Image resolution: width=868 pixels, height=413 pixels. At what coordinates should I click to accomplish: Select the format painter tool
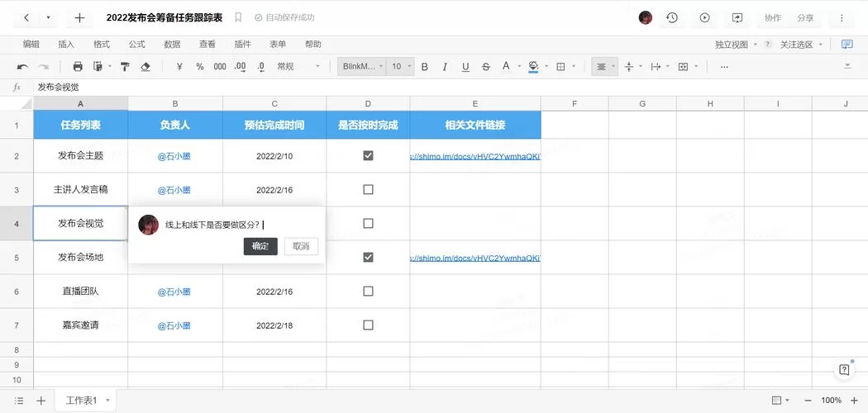[x=125, y=66]
